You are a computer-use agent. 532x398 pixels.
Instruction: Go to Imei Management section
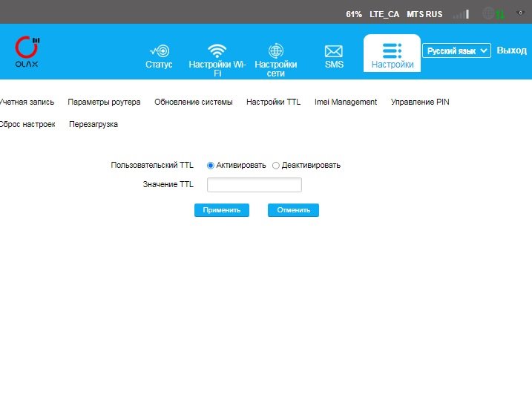pos(346,102)
